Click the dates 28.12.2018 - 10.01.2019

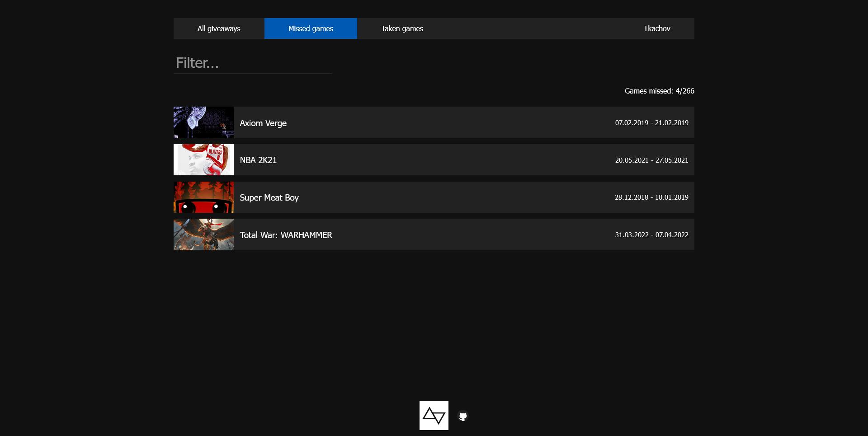pos(651,197)
